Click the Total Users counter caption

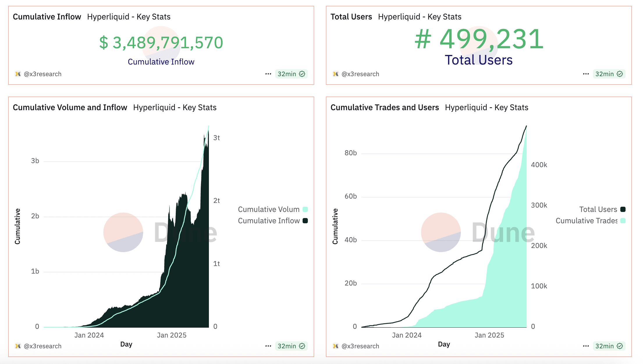pos(479,60)
